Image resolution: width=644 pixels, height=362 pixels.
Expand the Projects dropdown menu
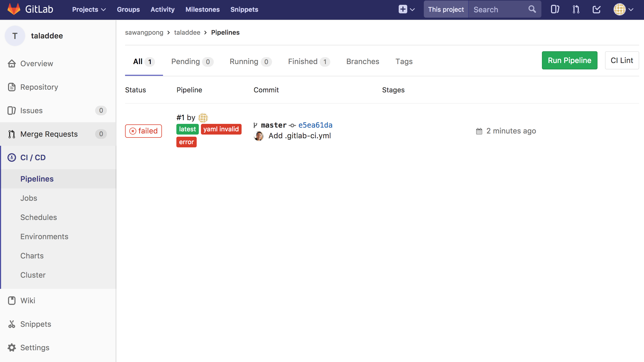click(88, 9)
